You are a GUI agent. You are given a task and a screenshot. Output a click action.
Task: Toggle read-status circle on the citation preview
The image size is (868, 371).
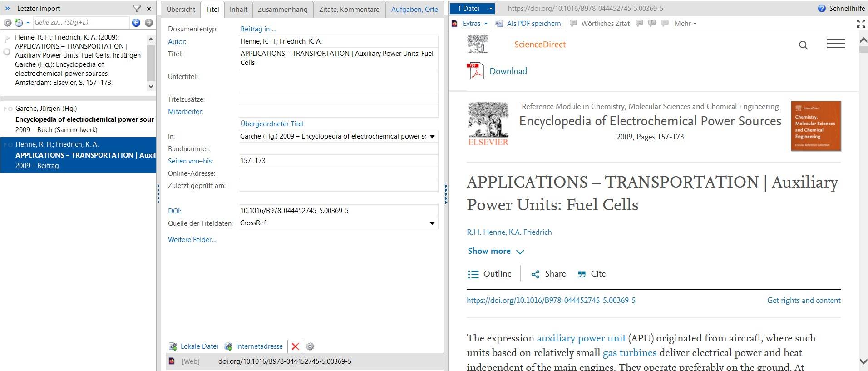click(x=7, y=52)
